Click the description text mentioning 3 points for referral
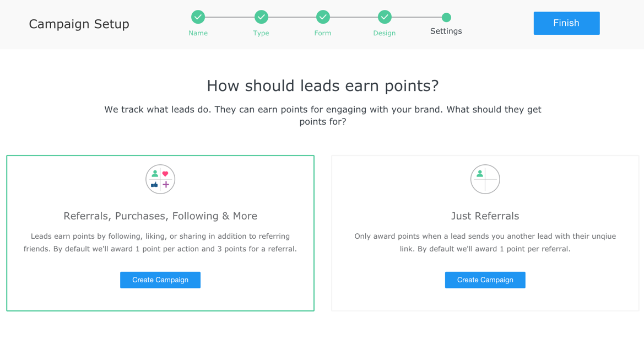644x338 pixels. pos(160,243)
